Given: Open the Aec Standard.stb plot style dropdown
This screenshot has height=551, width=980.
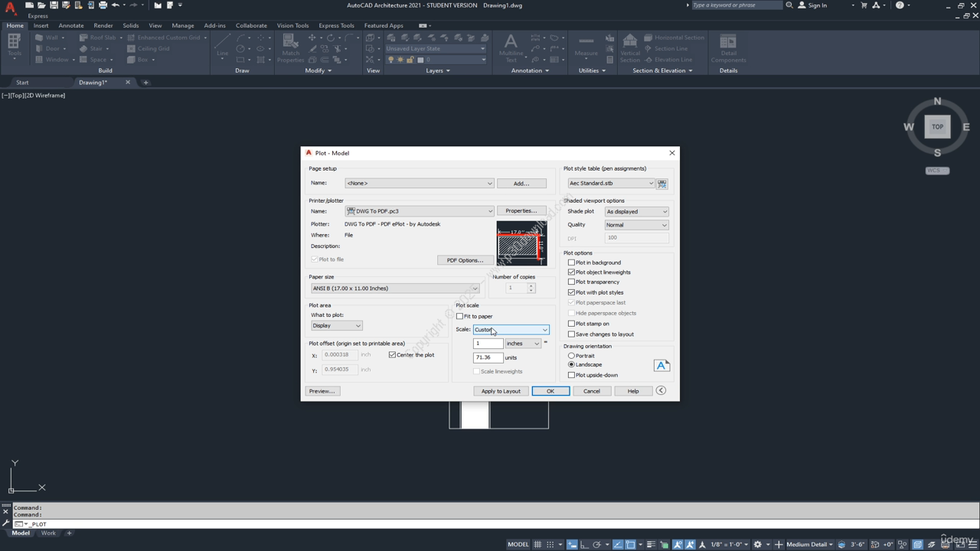Looking at the screenshot, I should [611, 184].
